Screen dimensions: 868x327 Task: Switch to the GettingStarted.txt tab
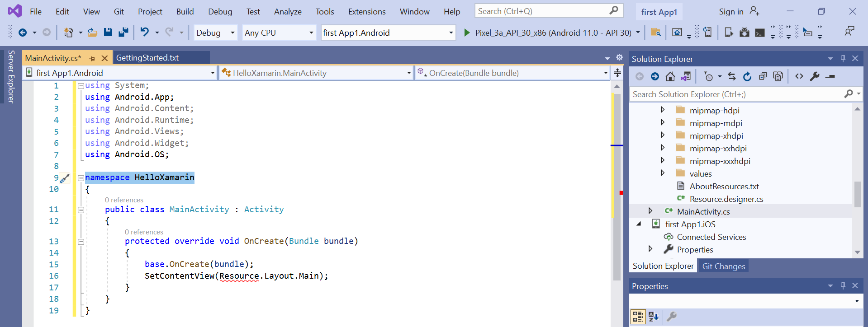[x=147, y=58]
